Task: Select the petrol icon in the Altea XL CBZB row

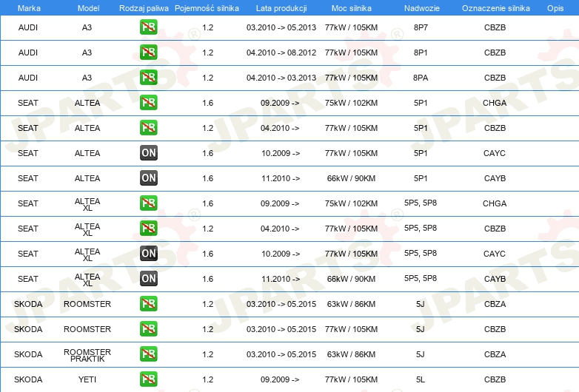Action: click(148, 229)
